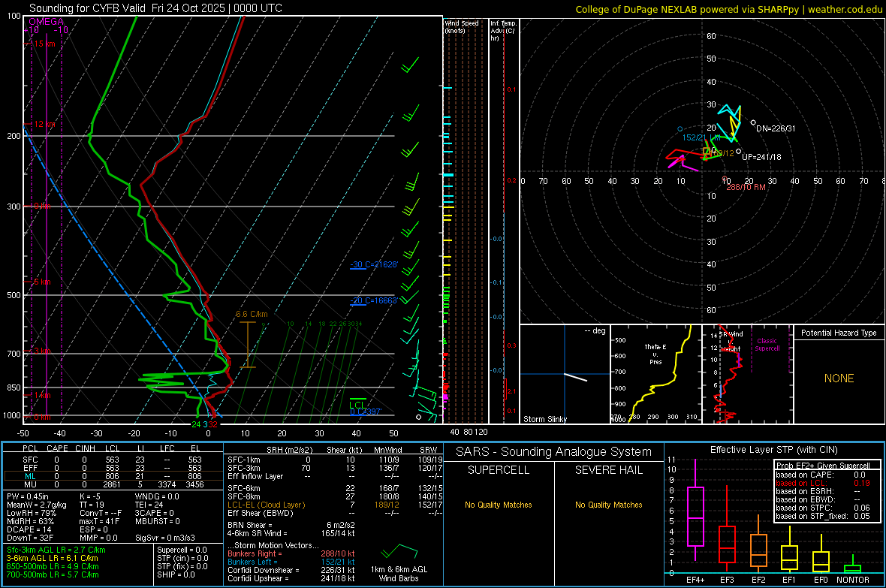Select the EFF parcel row
Image resolution: width=886 pixels, height=588 pixels.
click(113, 468)
